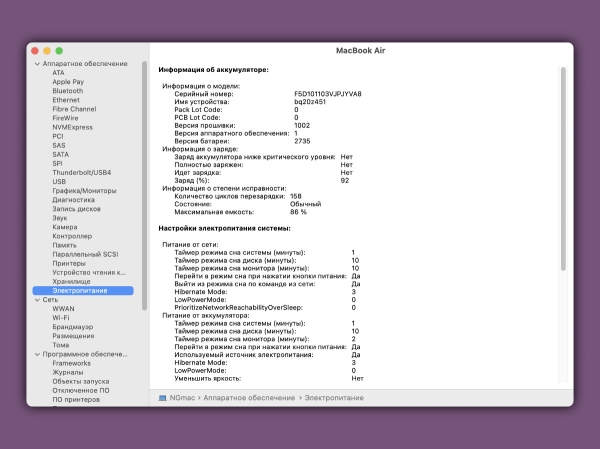The width and height of the screenshot is (600, 449).
Task: Open Тома in the sidebar
Action: coord(60,345)
